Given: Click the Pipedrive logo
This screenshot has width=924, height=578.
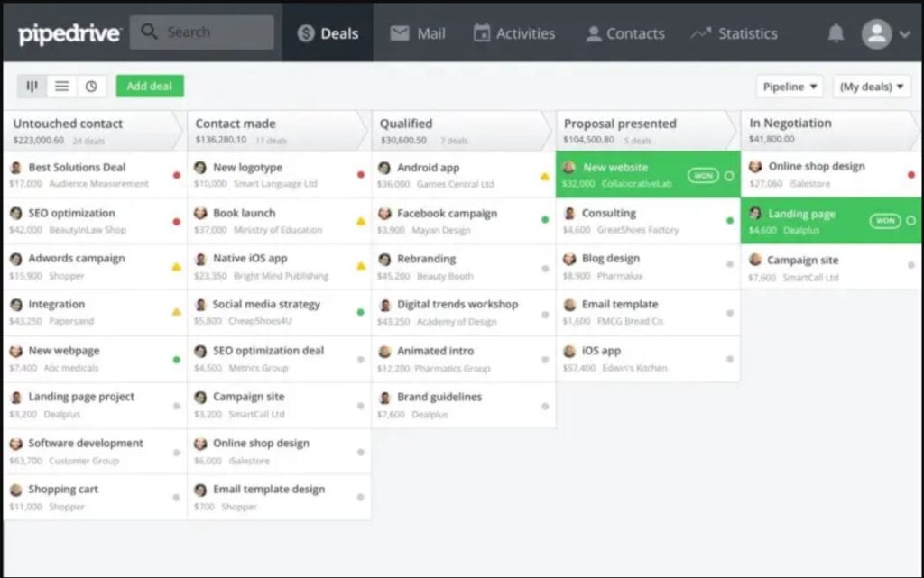Looking at the screenshot, I should (69, 33).
